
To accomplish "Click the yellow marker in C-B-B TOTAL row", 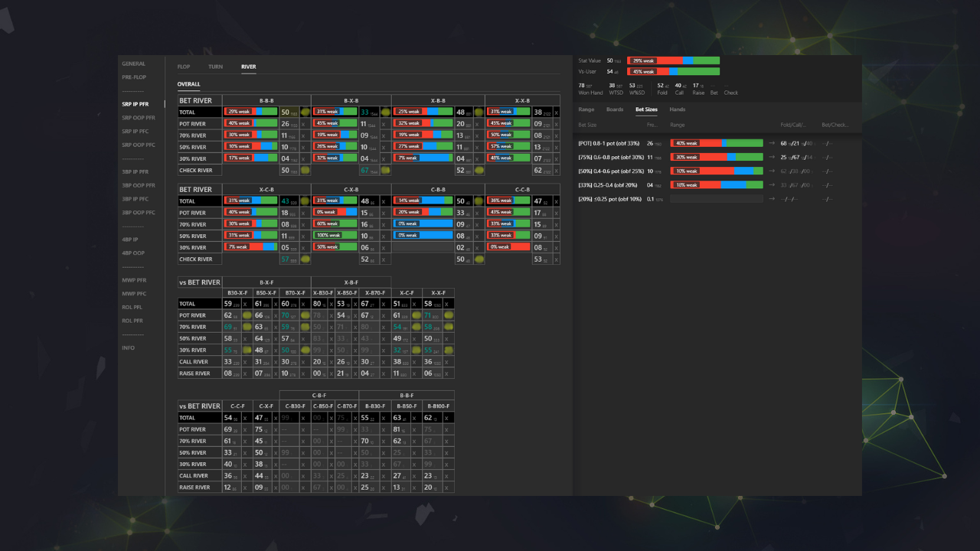I will click(478, 201).
